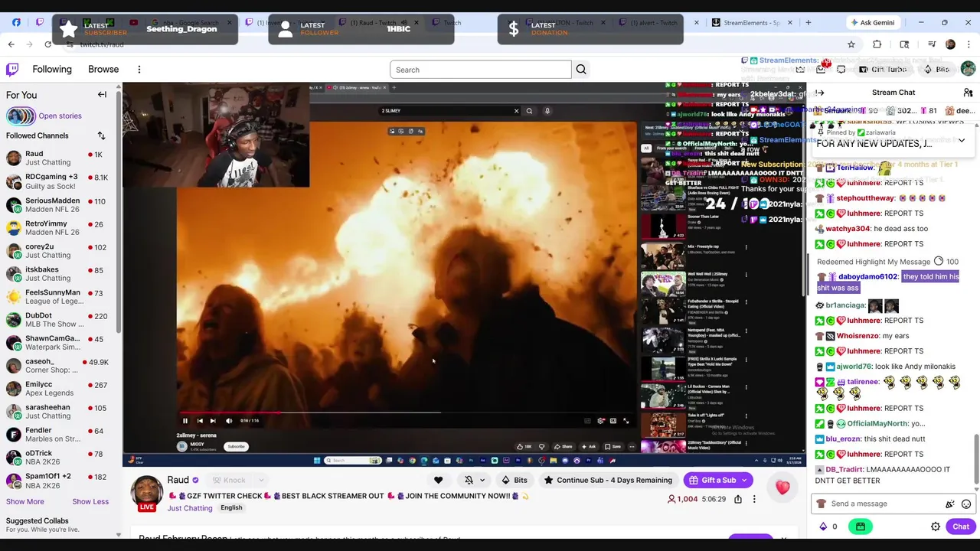Switch to StreamElements browser tab
This screenshot has height=551, width=980.
coord(752,22)
